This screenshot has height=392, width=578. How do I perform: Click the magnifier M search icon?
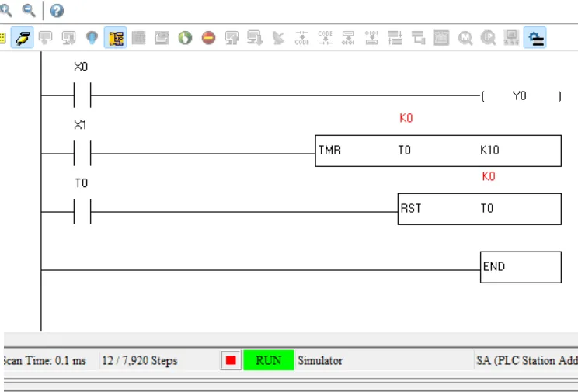(465, 37)
